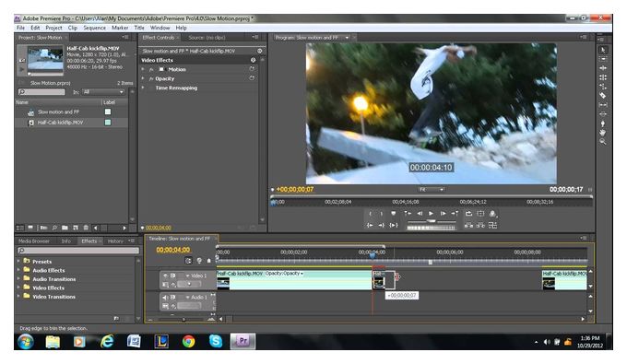The height and width of the screenshot is (364, 627).
Task: Switch Project panel to Icon view
Action: point(30,228)
